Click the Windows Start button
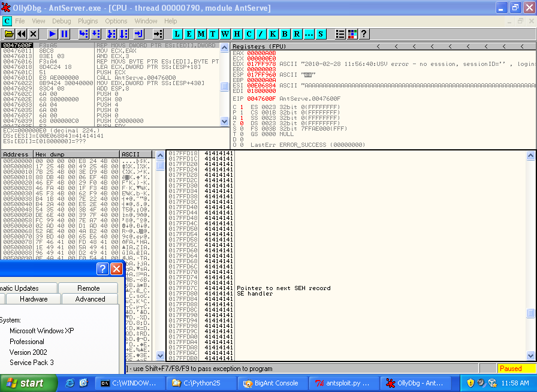This screenshot has height=392, width=537. pyautogui.click(x=28, y=383)
